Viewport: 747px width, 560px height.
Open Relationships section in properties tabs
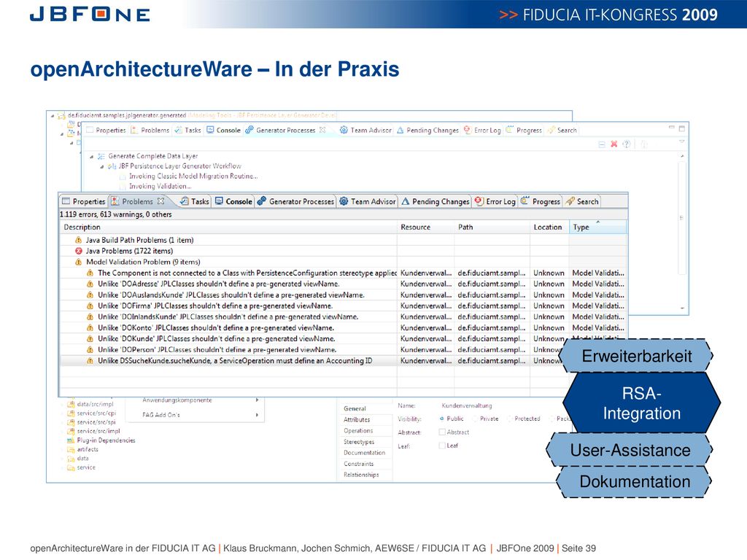[x=361, y=475]
